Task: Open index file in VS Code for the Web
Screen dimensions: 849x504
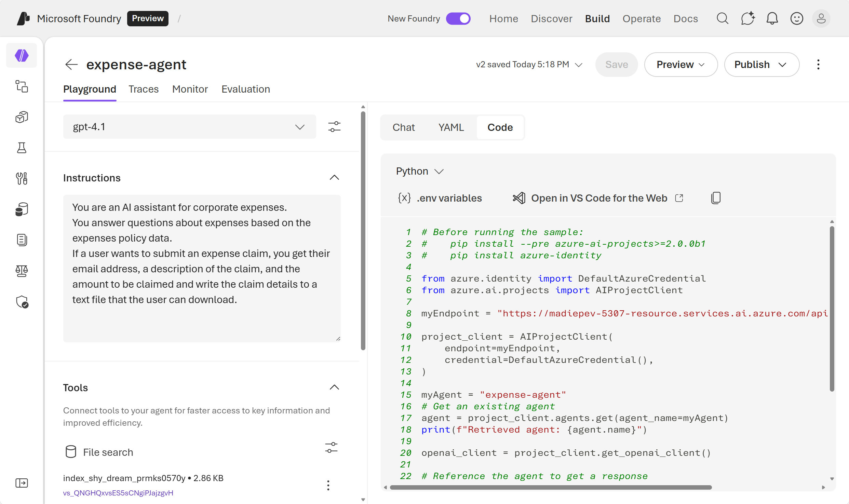Action: (x=598, y=197)
